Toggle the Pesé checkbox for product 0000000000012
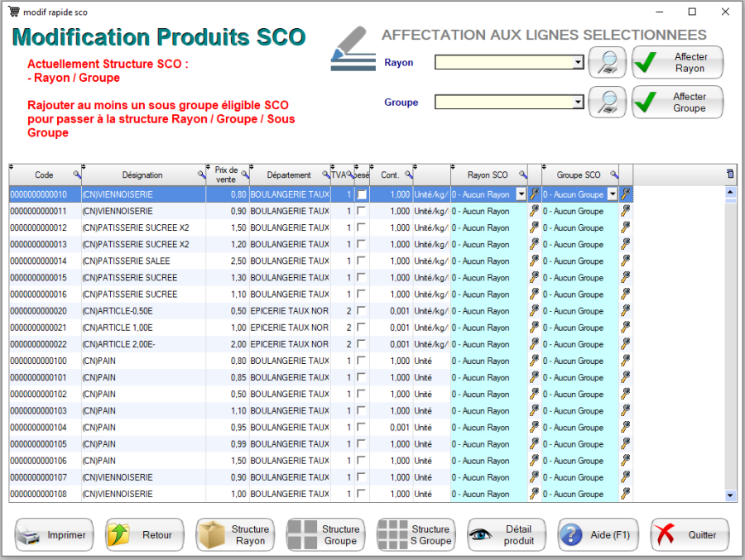 361,227
